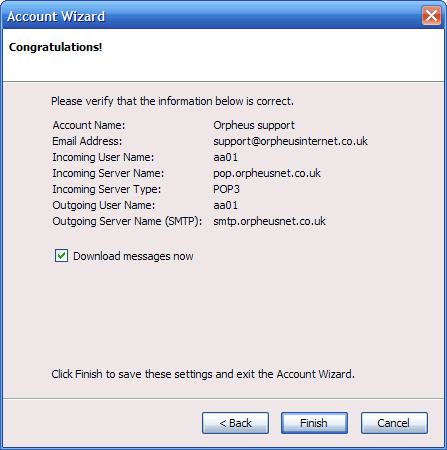The width and height of the screenshot is (447, 450).
Task: Uncheck the Download messages now checkbox
Action: tap(61, 256)
